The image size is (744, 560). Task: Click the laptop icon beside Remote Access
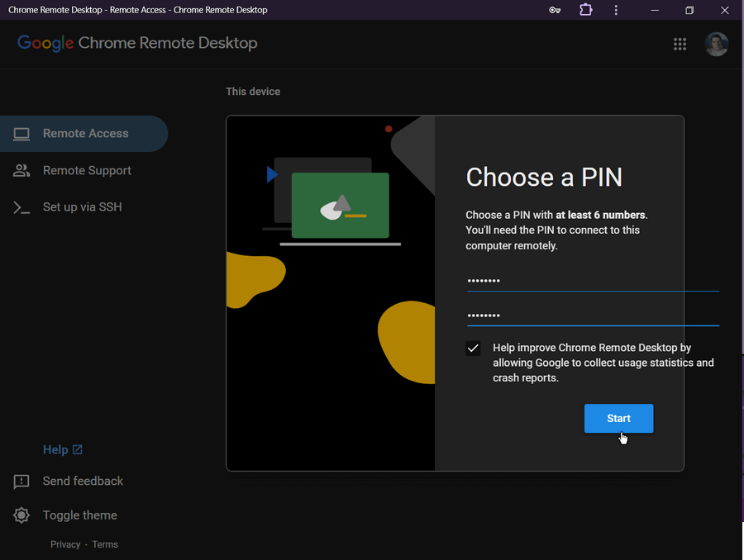21,134
